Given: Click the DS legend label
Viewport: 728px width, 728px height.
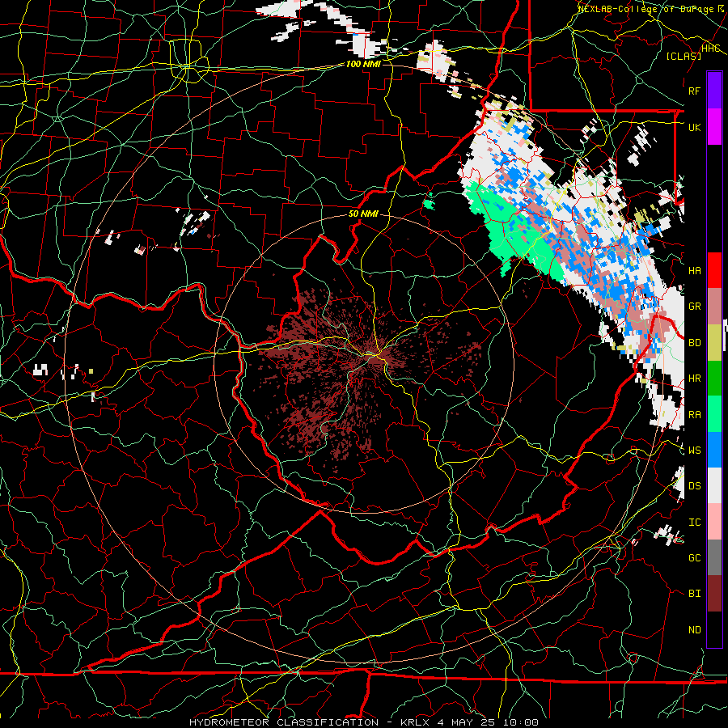Looking at the screenshot, I should coord(694,486).
